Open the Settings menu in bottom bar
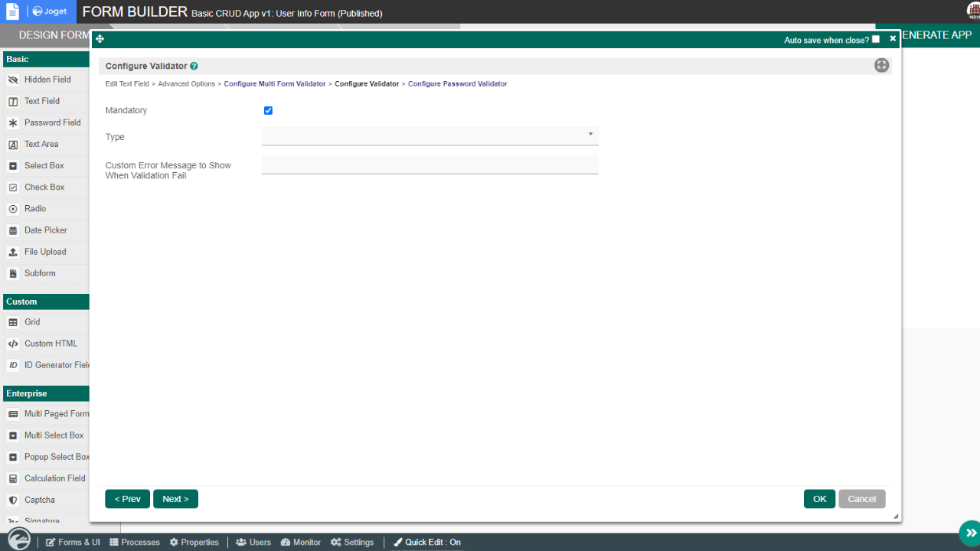Viewport: 980px width, 551px height. [352, 542]
